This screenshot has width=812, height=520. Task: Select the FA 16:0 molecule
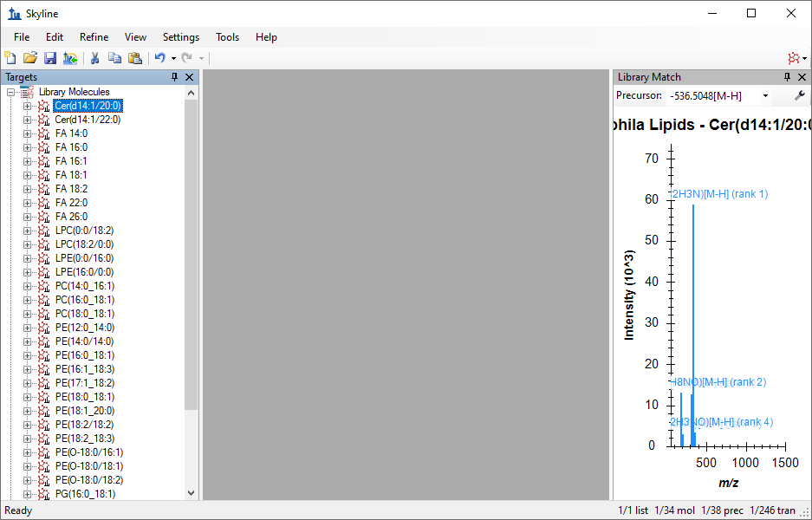[x=71, y=147]
